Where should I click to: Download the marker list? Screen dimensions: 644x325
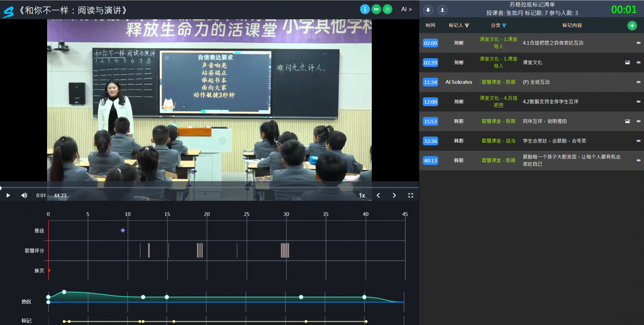(x=428, y=10)
